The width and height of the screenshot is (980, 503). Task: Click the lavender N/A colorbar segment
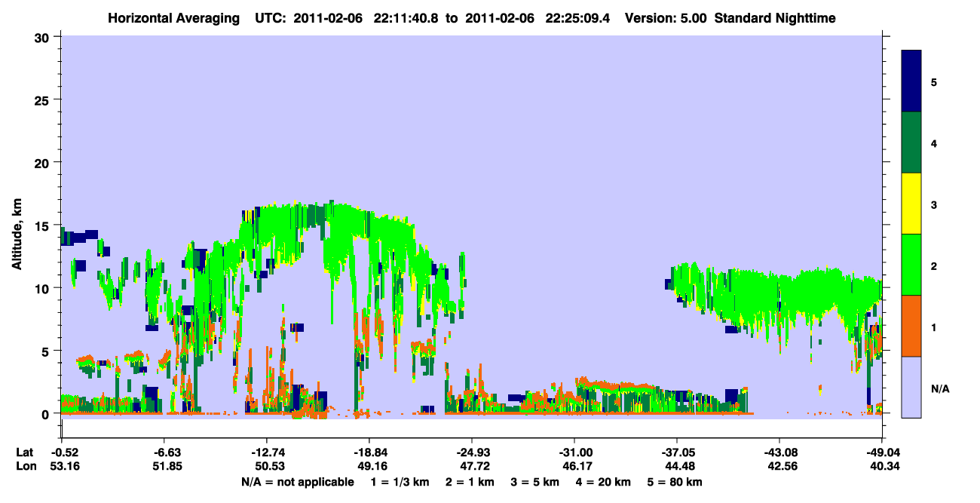pos(911,387)
